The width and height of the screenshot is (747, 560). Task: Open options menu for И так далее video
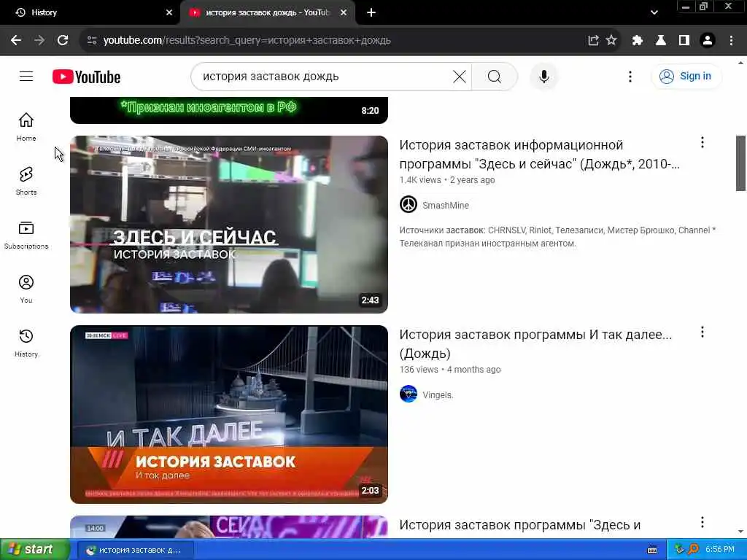[703, 332]
